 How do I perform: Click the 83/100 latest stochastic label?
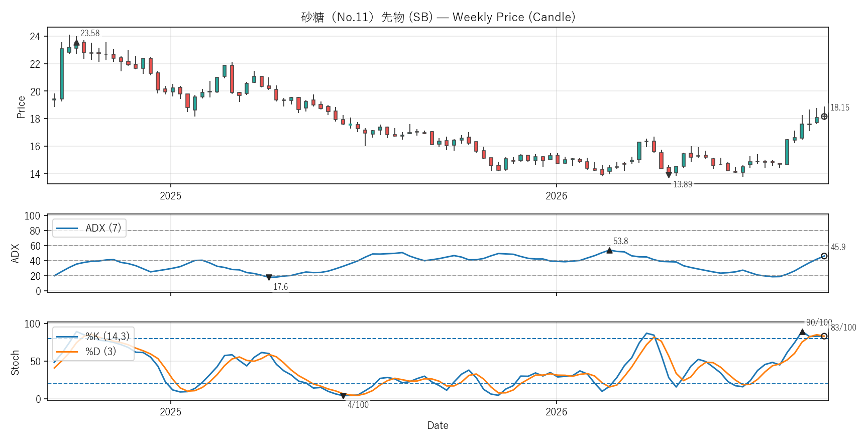tap(843, 327)
